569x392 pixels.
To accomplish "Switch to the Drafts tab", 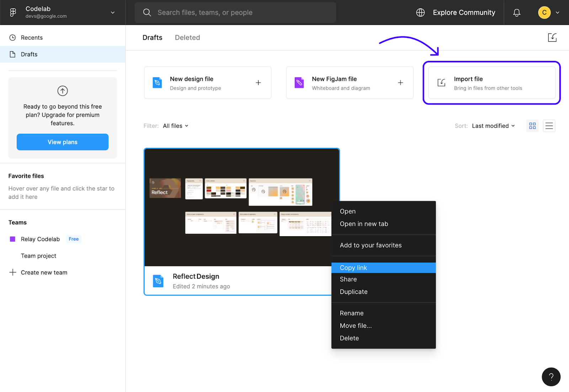I will coord(153,38).
